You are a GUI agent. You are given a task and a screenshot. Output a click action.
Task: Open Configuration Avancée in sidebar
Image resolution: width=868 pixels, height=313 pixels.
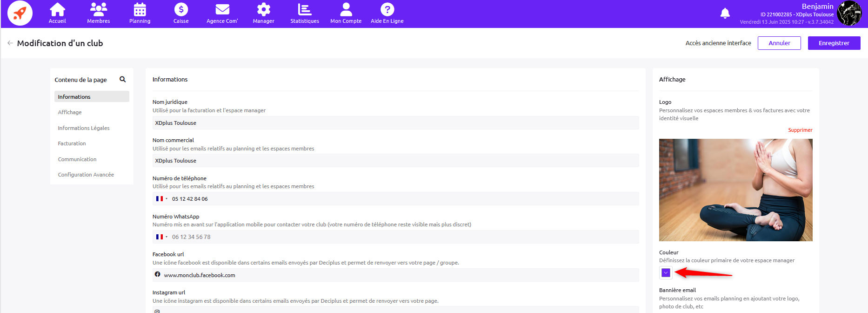coord(86,175)
